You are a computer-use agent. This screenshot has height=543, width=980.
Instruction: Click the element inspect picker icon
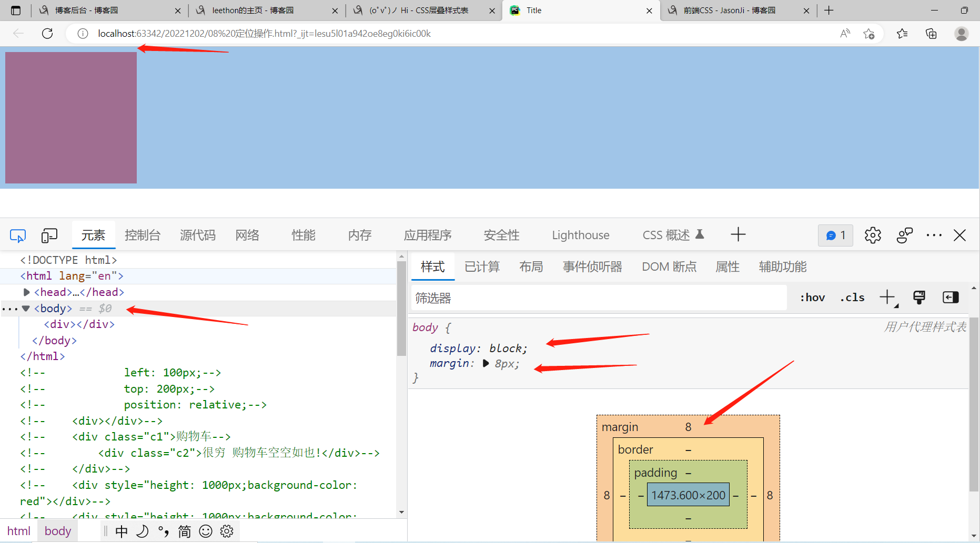pyautogui.click(x=18, y=235)
